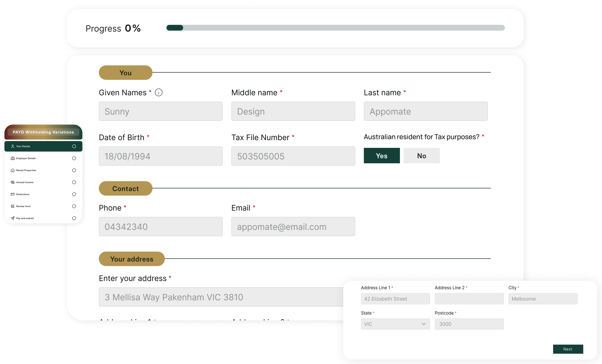Click into the Tax File Number field
Screen dimensions: 602x364
click(x=293, y=156)
